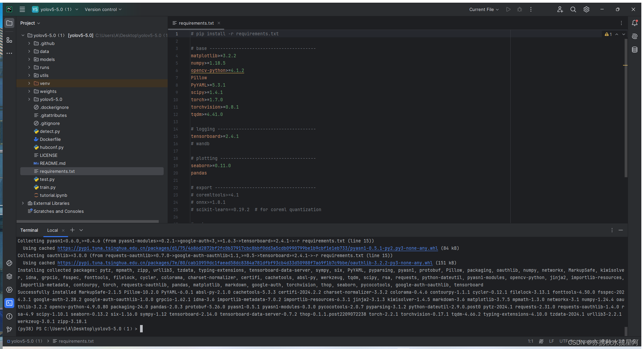This screenshot has width=644, height=349.
Task: Expand the venv folder
Action: tap(29, 83)
